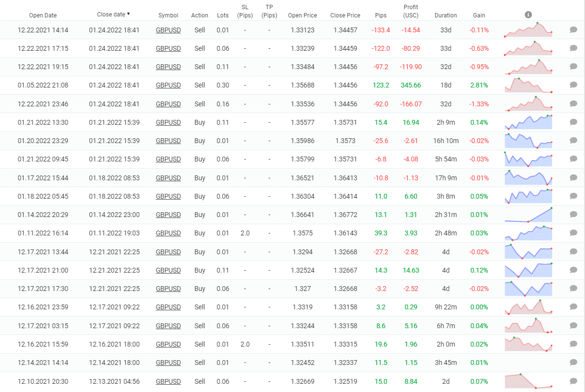Open comment icon for trade opened 01.14.2022 20:29

573,215
